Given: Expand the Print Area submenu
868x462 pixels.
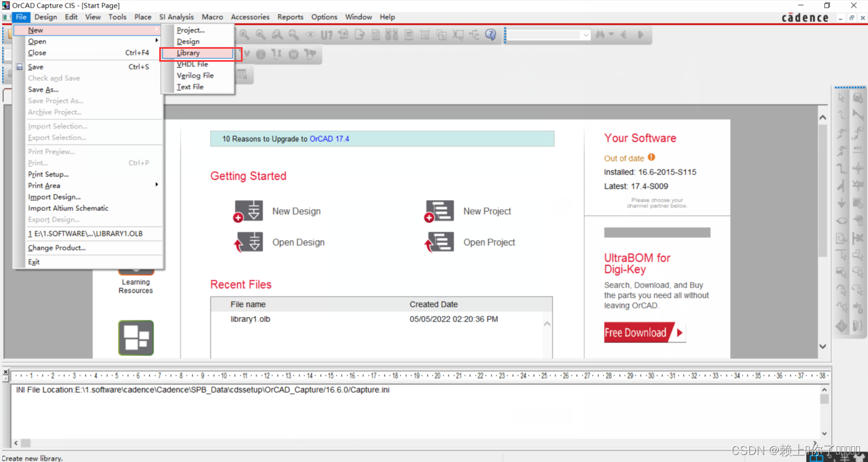Looking at the screenshot, I should pos(88,186).
